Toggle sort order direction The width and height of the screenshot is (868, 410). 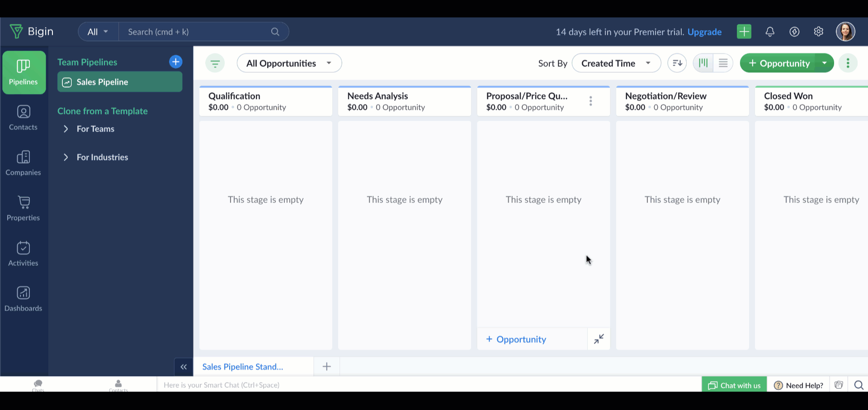[x=677, y=63]
